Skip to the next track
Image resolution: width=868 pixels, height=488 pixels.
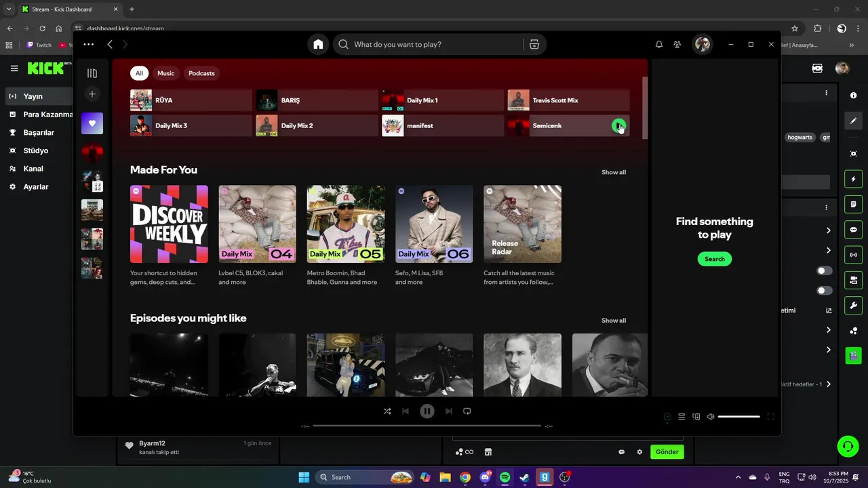[x=448, y=411]
